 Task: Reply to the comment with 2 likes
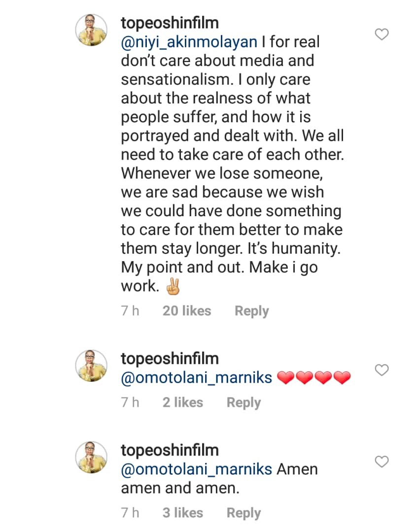pos(243,402)
